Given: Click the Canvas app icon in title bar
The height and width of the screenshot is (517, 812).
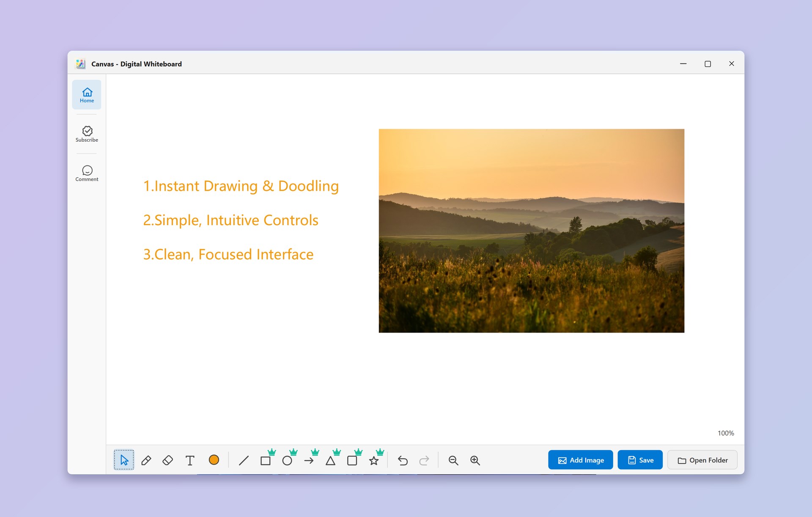Looking at the screenshot, I should pyautogui.click(x=80, y=64).
